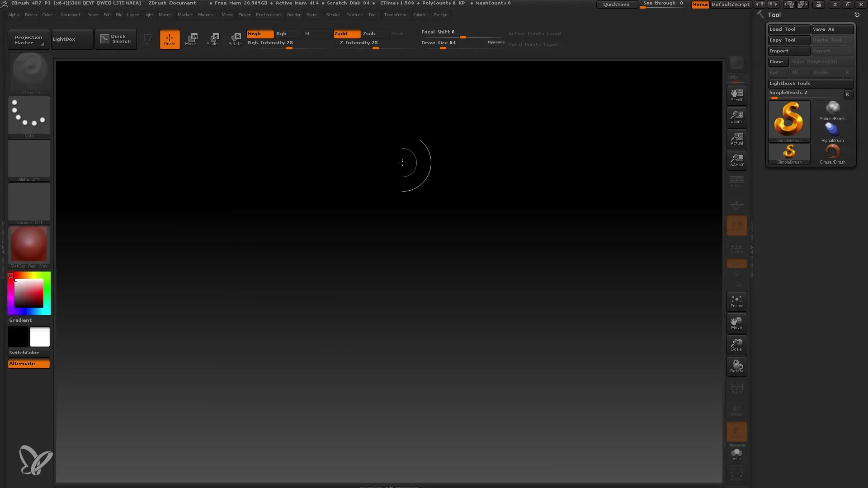Drag the Rgb Intensity slider

(288, 47)
